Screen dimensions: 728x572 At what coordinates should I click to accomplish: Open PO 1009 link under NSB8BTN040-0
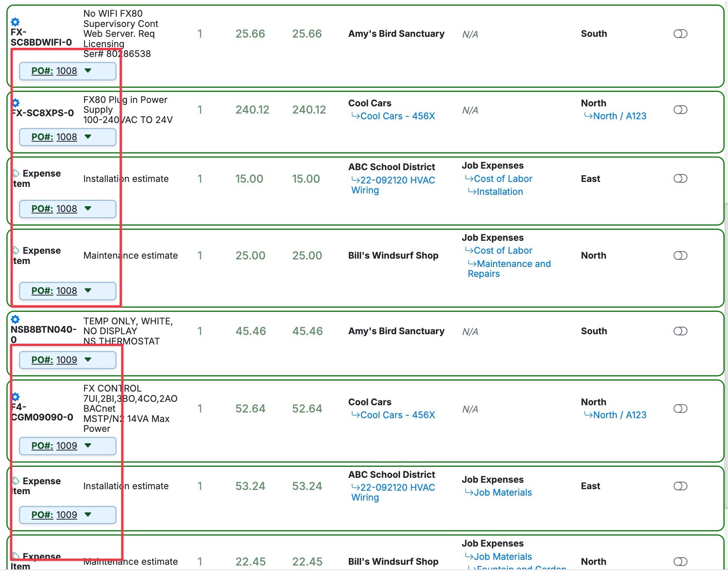click(x=67, y=360)
